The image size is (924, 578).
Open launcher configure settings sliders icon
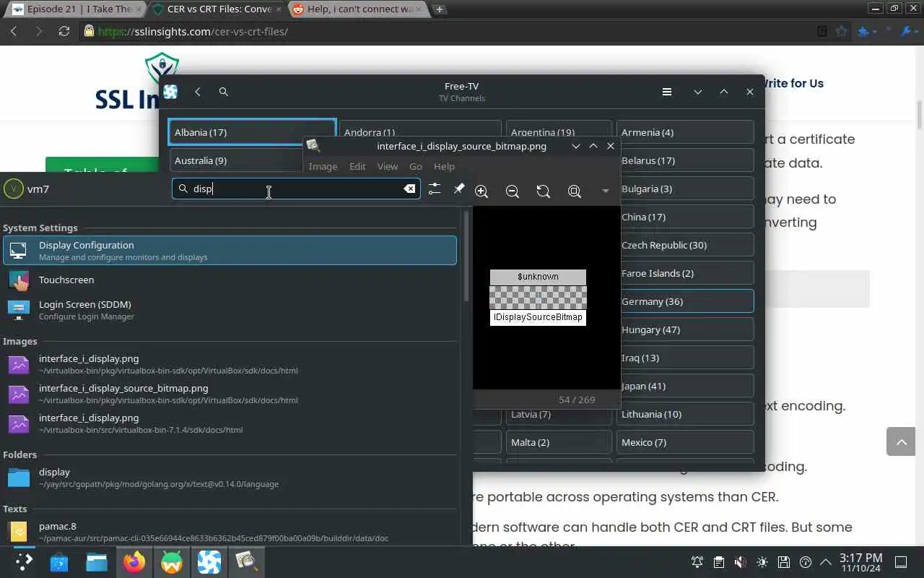point(434,189)
